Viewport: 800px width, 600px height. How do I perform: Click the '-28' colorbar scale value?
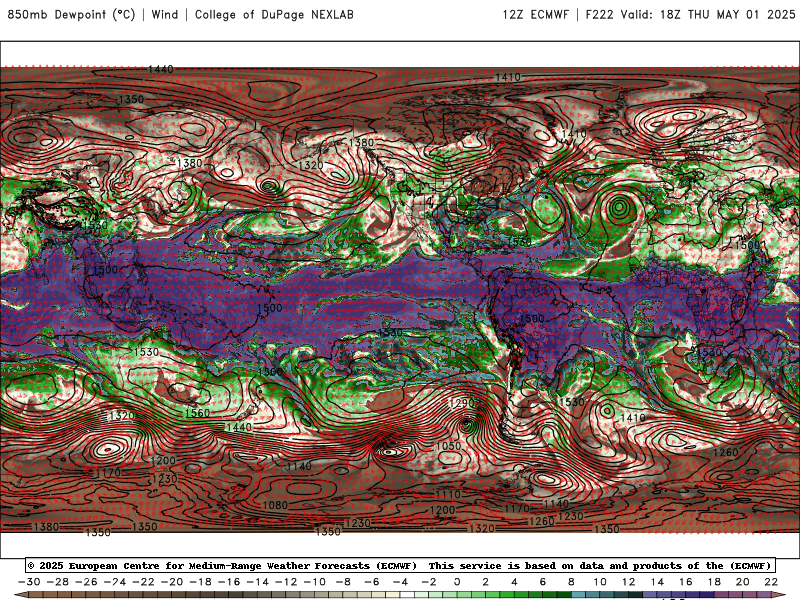tap(58, 582)
